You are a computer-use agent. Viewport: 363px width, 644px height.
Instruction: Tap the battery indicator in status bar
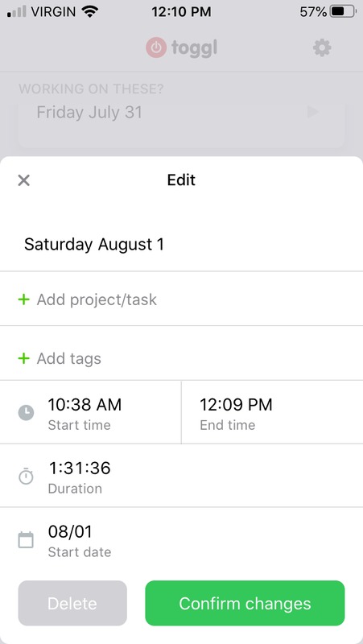(344, 11)
